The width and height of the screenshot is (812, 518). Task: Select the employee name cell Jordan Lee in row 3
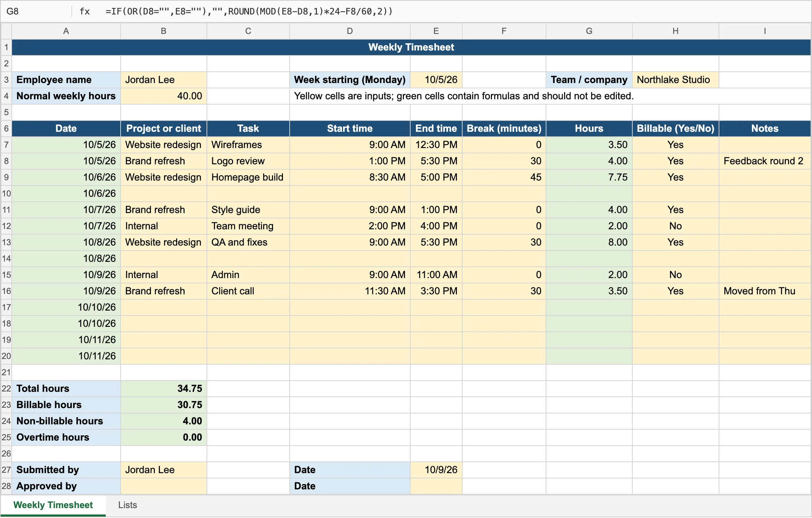click(x=163, y=80)
